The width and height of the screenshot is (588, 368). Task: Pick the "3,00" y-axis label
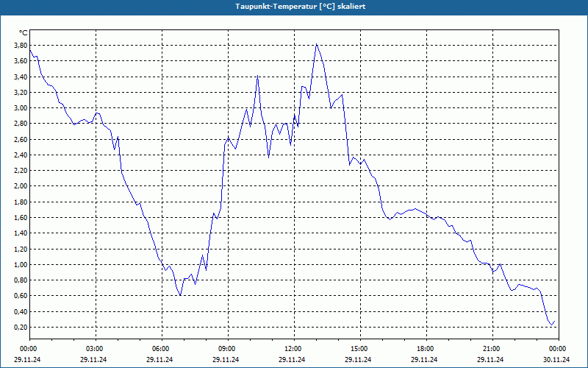(x=21, y=107)
